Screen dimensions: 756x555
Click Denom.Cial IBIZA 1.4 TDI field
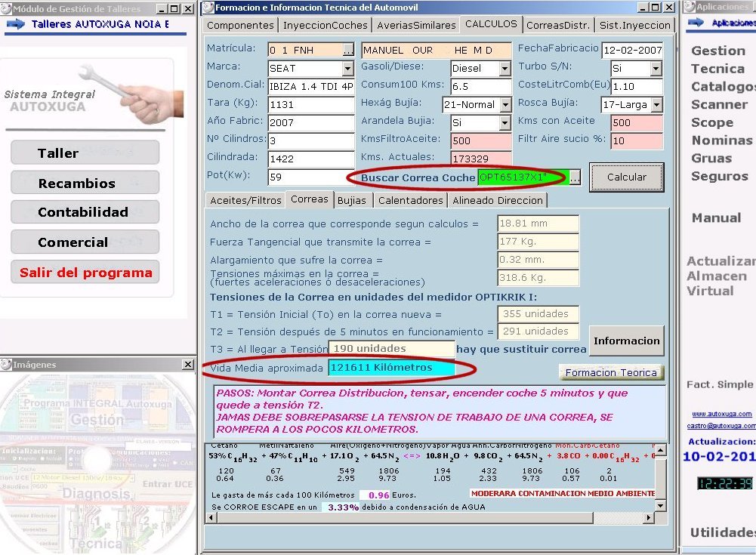(311, 87)
